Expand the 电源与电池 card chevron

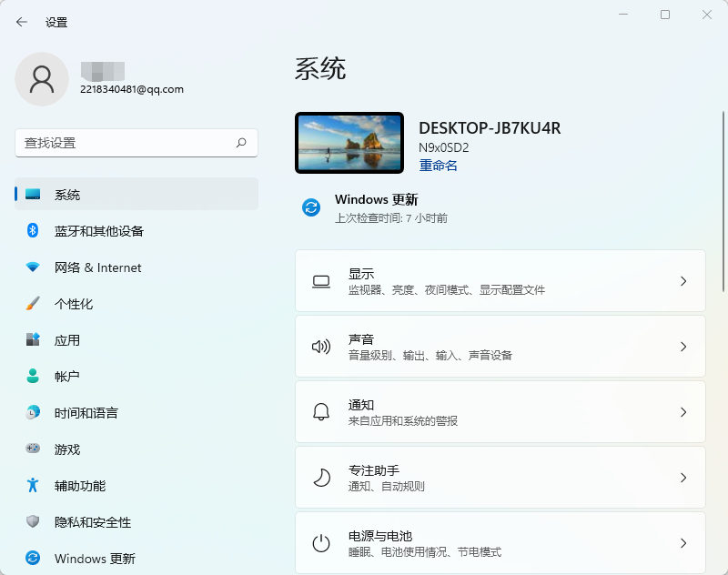tap(683, 543)
